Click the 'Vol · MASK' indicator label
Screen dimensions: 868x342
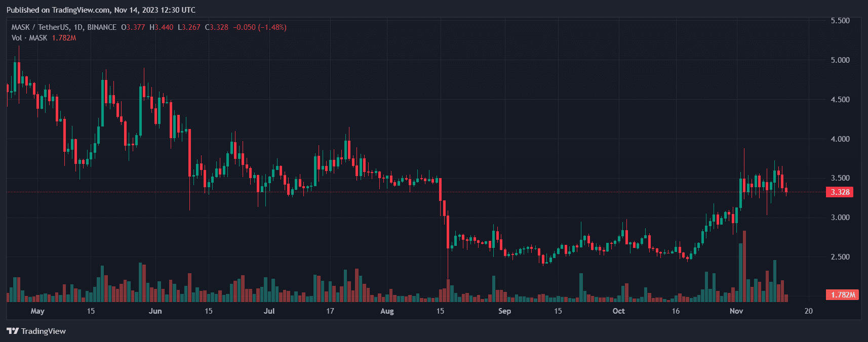coord(29,38)
